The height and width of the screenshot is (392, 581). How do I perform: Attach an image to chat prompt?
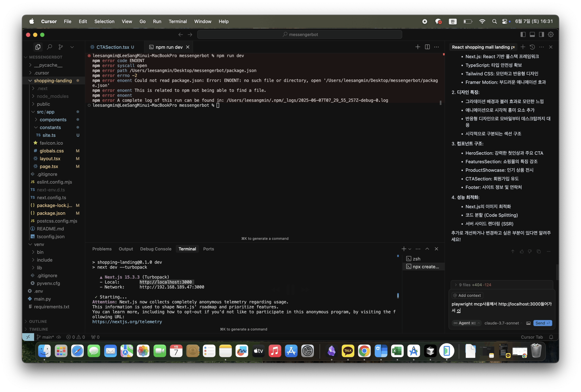(x=528, y=323)
